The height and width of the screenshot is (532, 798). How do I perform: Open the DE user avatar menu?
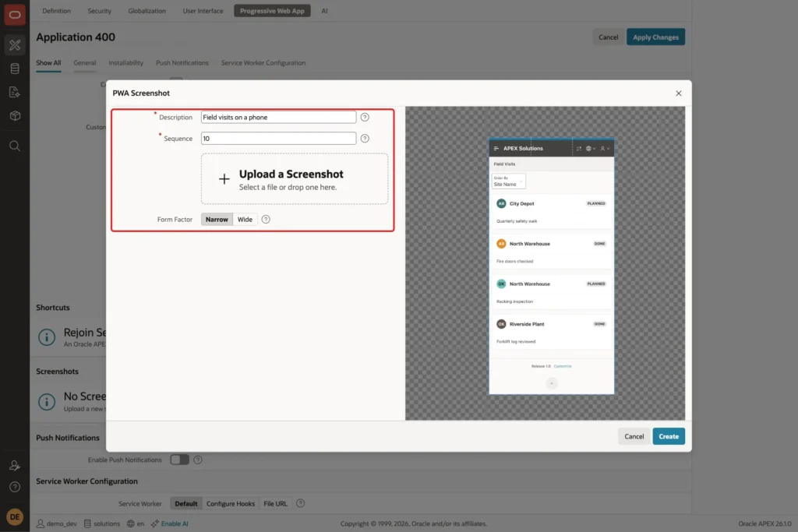point(15,516)
